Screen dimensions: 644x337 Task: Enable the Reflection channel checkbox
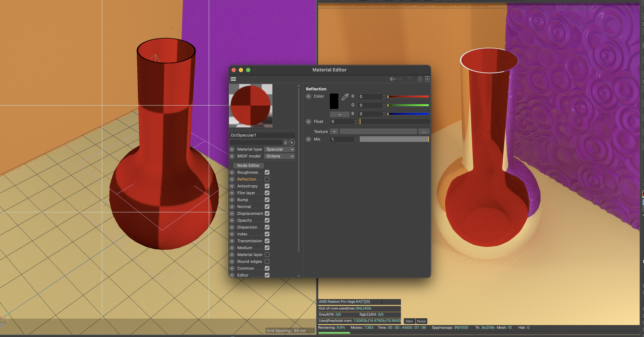[267, 179]
